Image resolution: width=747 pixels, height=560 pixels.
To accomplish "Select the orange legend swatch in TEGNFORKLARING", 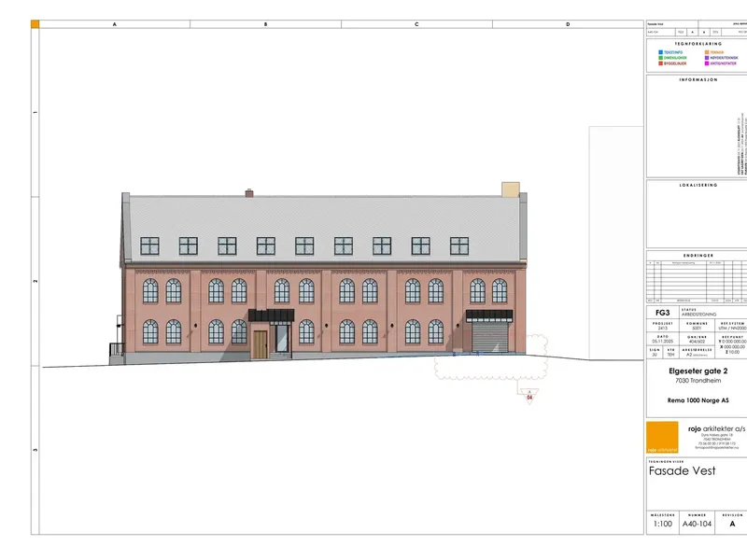I will coord(707,52).
